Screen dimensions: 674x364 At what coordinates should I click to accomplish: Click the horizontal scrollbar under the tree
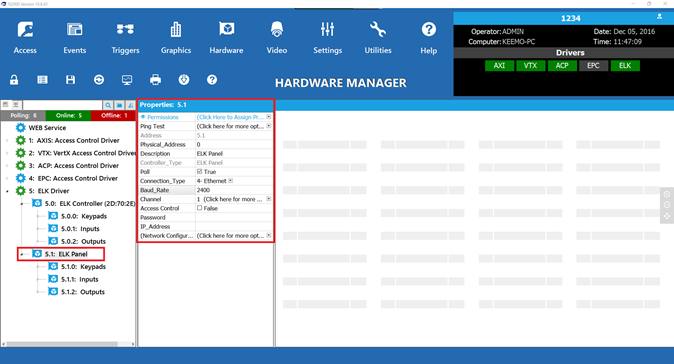click(x=62, y=344)
